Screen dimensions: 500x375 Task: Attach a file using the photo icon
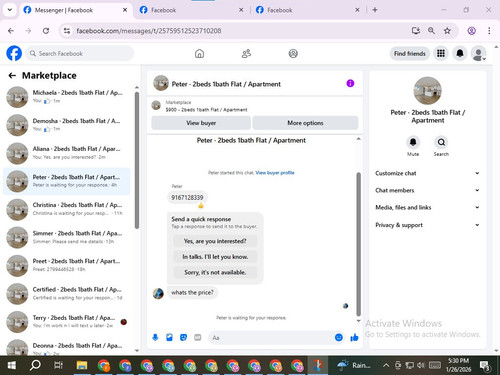click(169, 338)
